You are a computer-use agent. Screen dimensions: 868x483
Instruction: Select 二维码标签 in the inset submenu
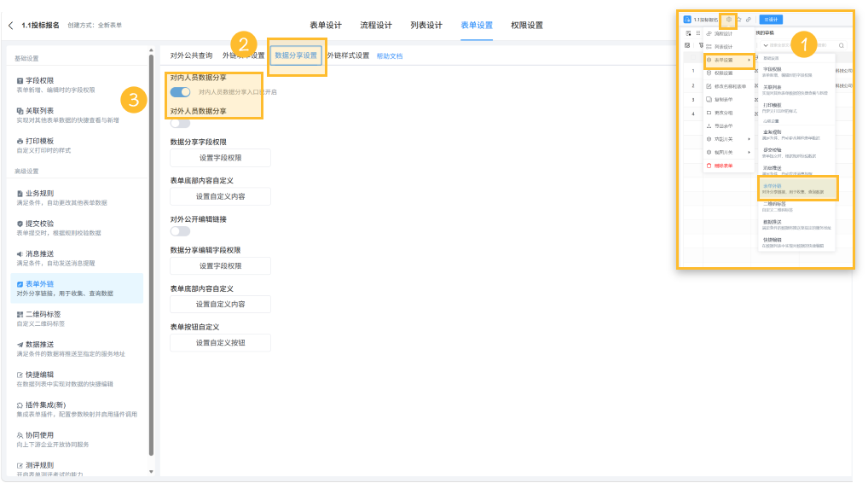(x=797, y=207)
